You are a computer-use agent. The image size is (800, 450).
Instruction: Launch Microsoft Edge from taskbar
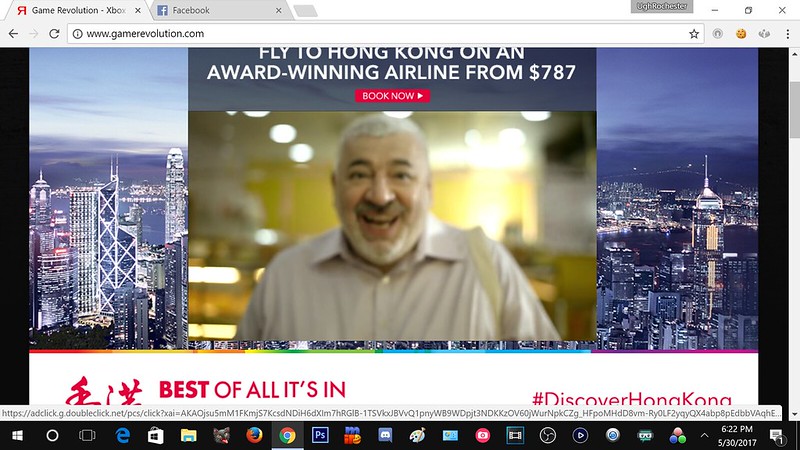tap(122, 435)
